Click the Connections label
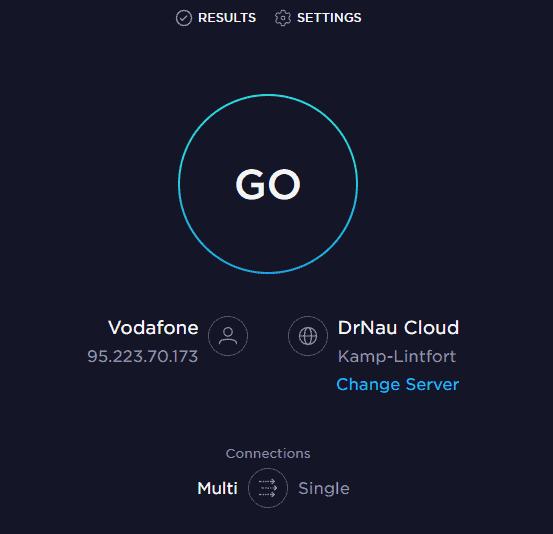The height and width of the screenshot is (534, 553). point(268,454)
